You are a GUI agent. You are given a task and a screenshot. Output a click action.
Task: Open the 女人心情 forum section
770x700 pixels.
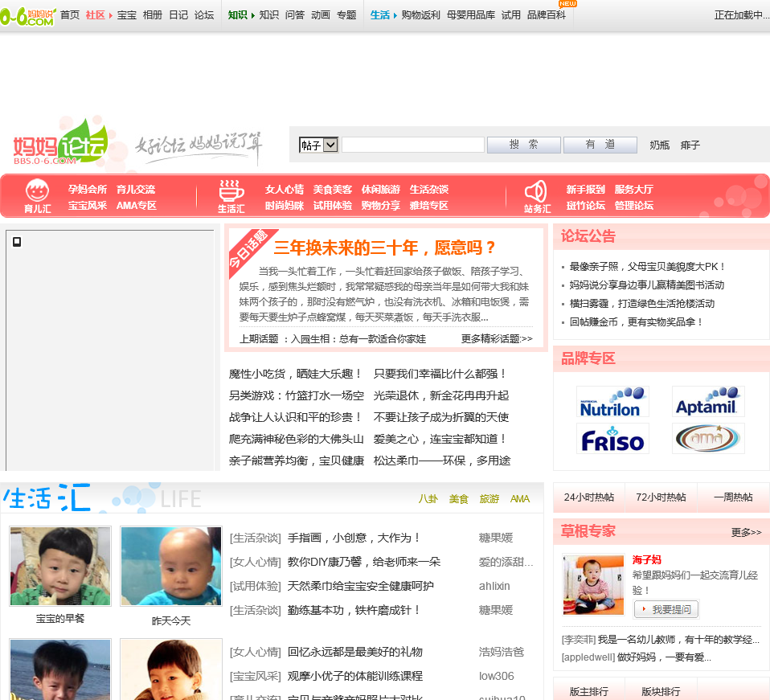285,190
